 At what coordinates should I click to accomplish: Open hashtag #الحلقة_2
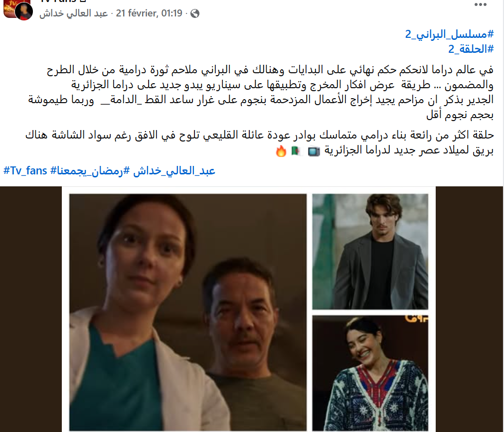471,49
